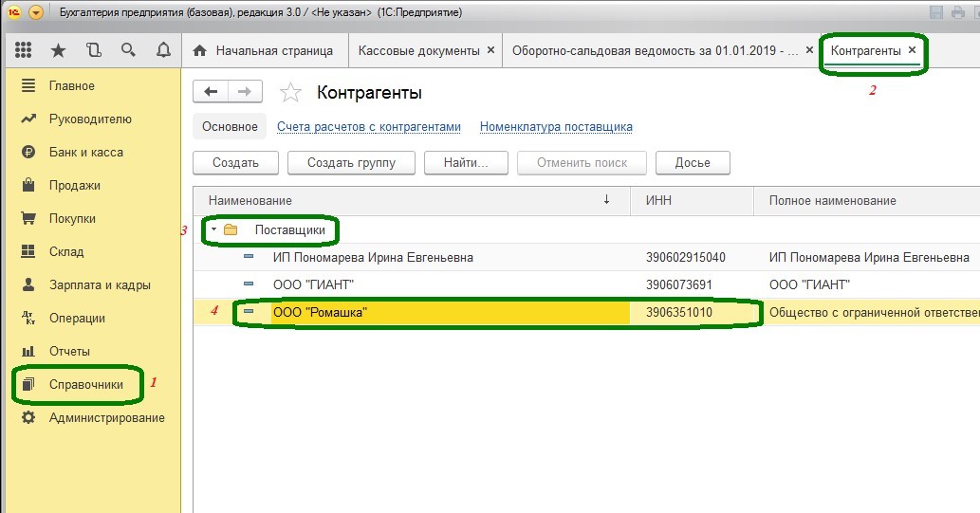
Task: Click full name ИП Пономарева Ирина Евгеньевна
Action: (x=867, y=257)
